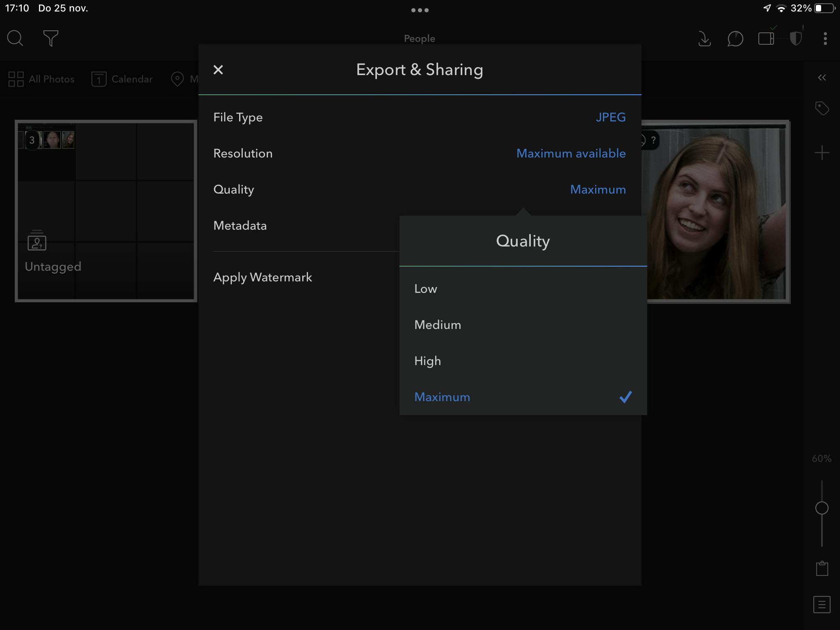Switch to the All Photos tab

tap(41, 79)
